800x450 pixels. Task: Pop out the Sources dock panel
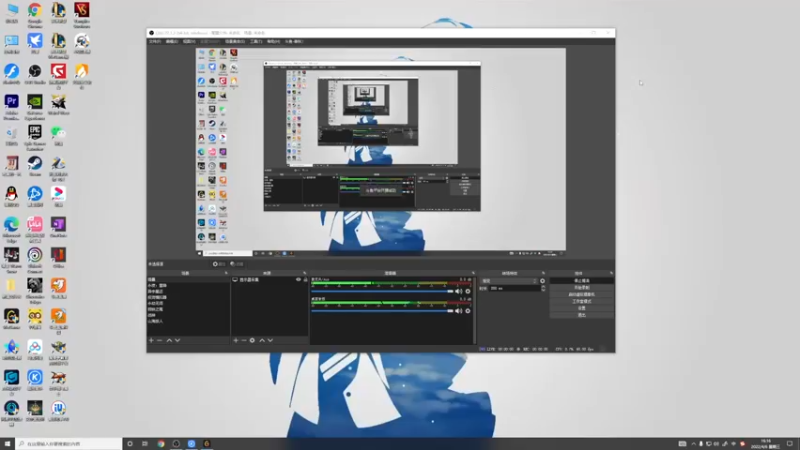point(305,273)
